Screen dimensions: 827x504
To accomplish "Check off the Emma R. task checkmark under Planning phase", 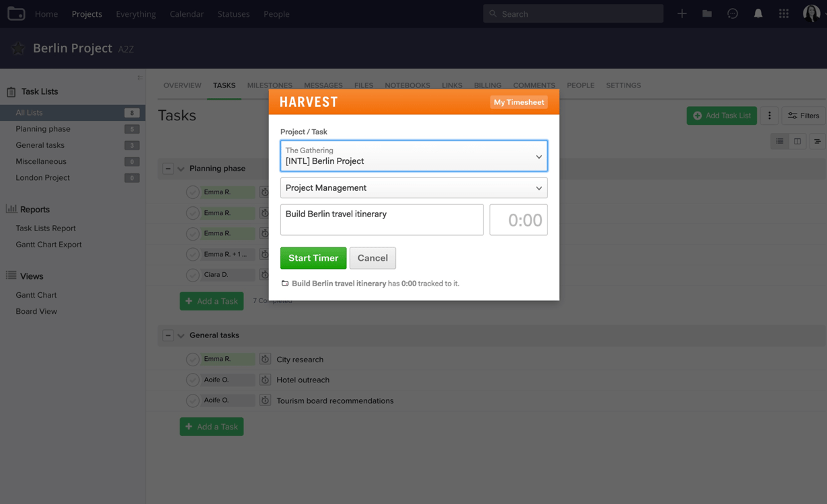I will click(192, 192).
